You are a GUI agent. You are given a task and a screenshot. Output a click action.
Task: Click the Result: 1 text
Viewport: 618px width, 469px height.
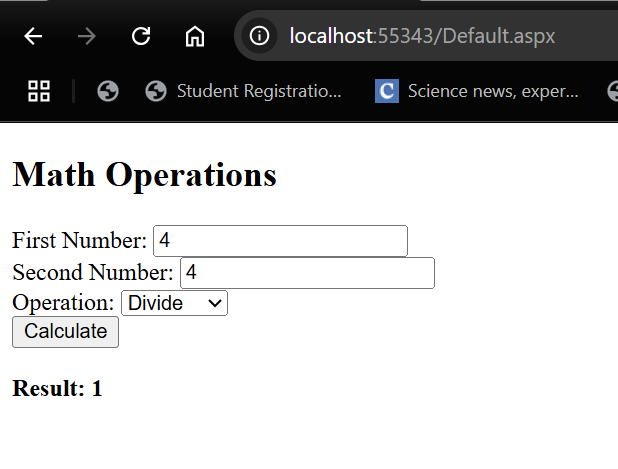(x=58, y=389)
